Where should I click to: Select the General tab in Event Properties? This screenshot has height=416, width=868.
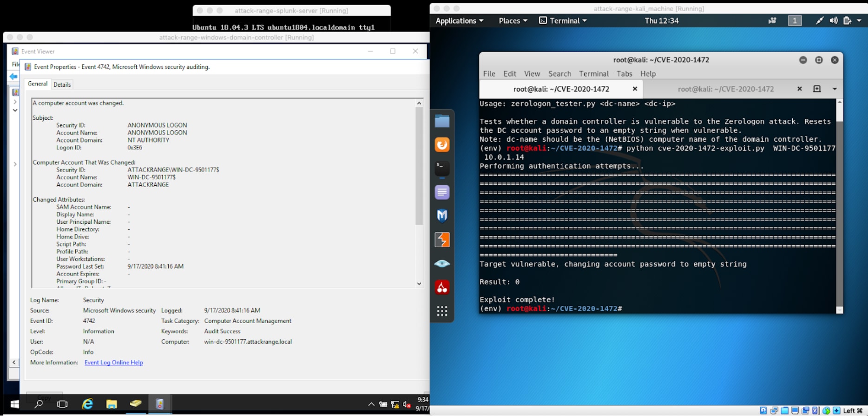38,84
